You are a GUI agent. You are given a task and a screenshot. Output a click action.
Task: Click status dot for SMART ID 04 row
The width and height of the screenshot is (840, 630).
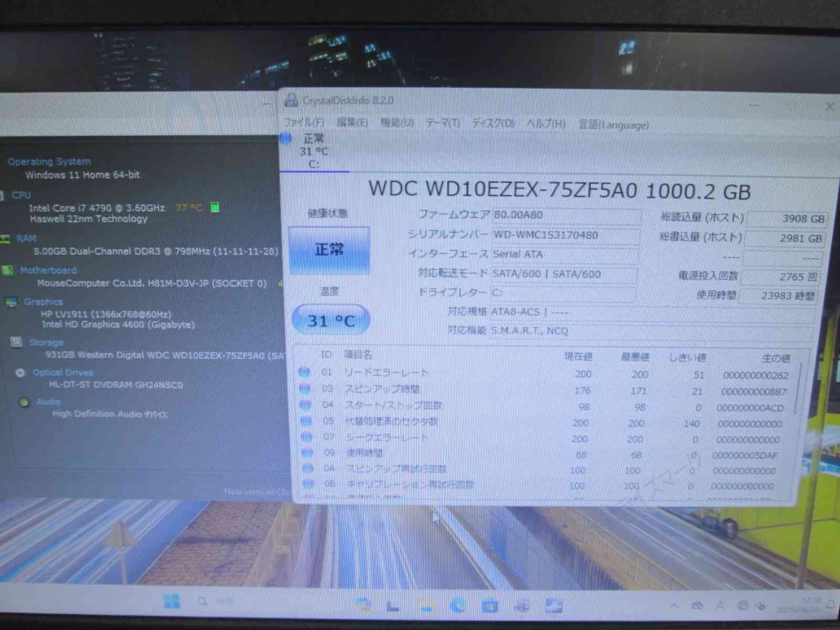click(305, 405)
